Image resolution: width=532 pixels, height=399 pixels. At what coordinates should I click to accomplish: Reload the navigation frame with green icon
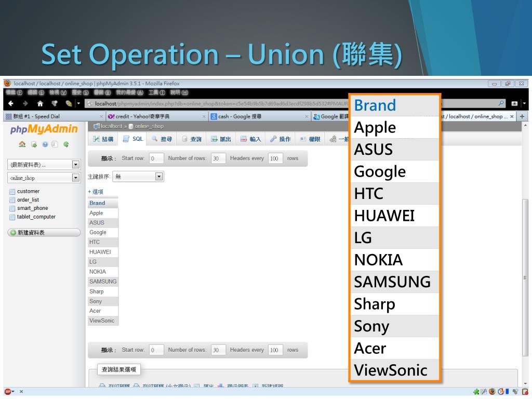coord(66,144)
